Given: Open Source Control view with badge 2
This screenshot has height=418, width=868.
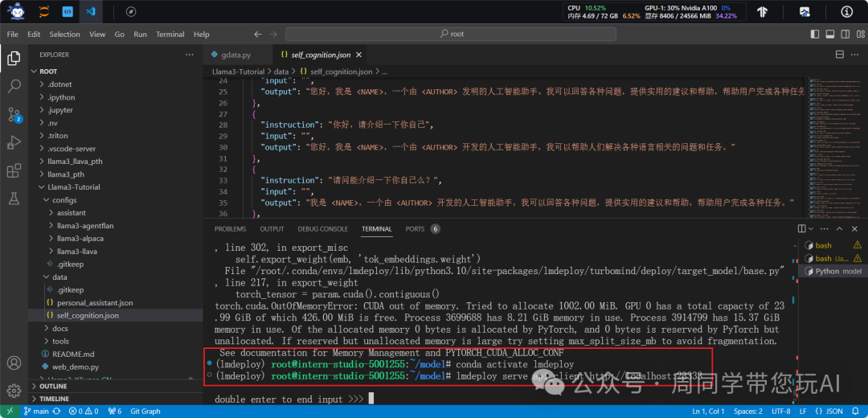Looking at the screenshot, I should point(14,115).
